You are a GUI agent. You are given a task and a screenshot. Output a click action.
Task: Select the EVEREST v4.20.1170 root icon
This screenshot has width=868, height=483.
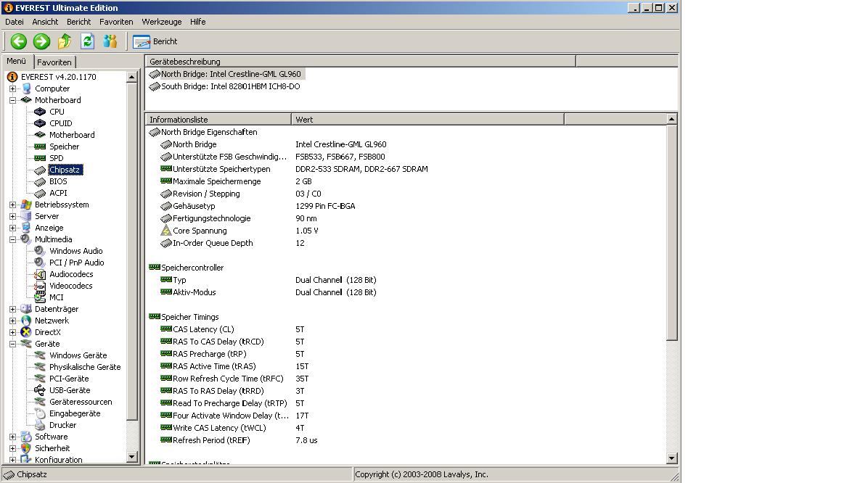pyautogui.click(x=12, y=77)
